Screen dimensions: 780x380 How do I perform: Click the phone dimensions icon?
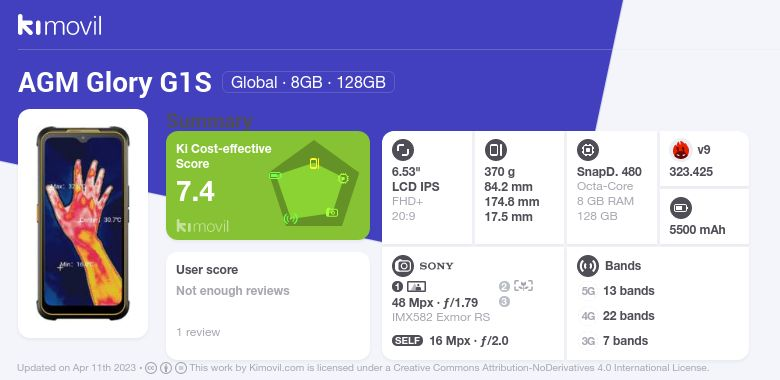pyautogui.click(x=495, y=150)
